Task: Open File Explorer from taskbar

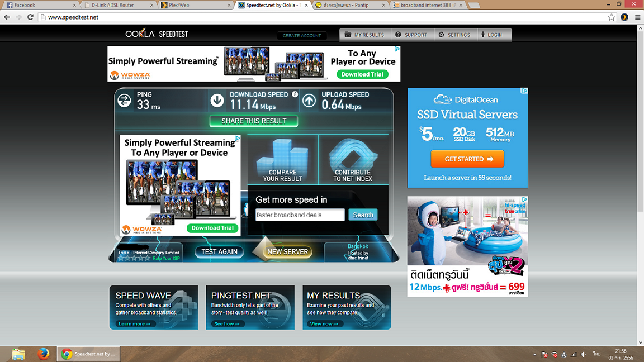Action: (x=18, y=354)
